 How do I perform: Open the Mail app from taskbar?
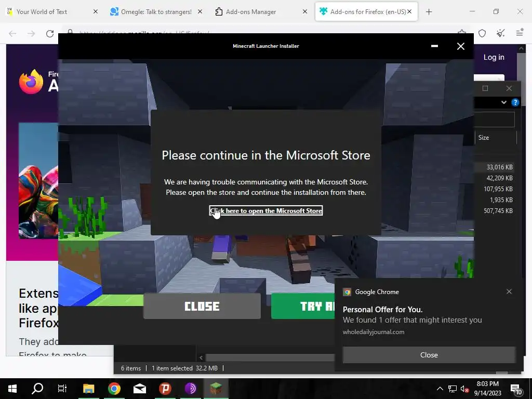pyautogui.click(x=139, y=389)
